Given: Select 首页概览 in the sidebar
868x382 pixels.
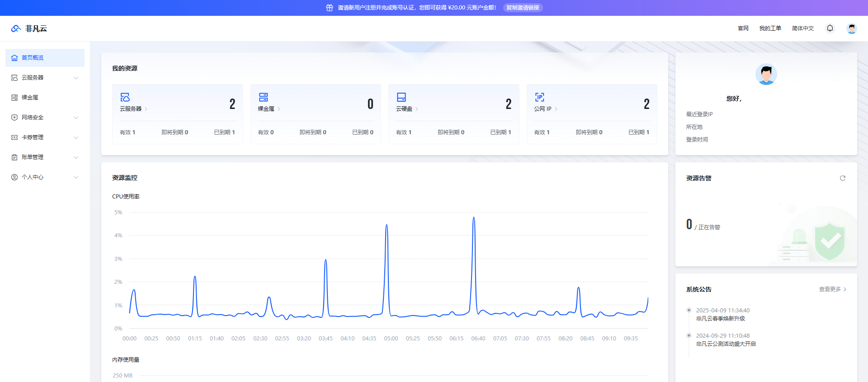Looking at the screenshot, I should (45, 58).
